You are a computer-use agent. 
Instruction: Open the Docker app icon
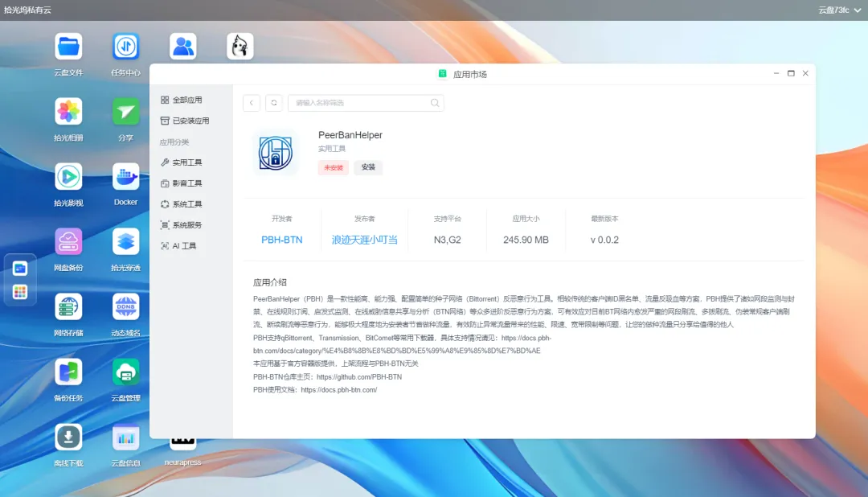125,177
